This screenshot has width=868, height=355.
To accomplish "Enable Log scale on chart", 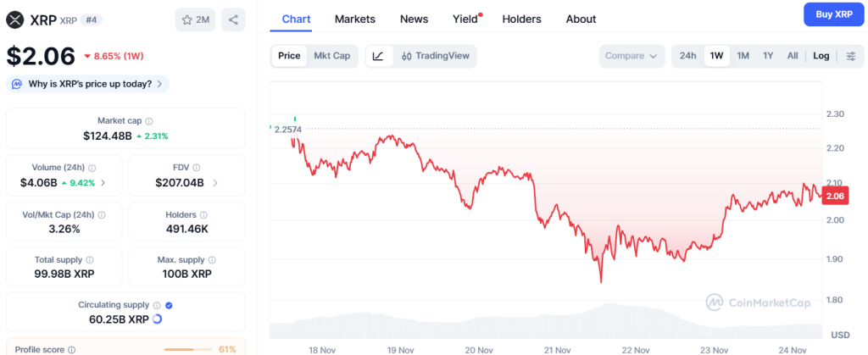I will (x=821, y=56).
